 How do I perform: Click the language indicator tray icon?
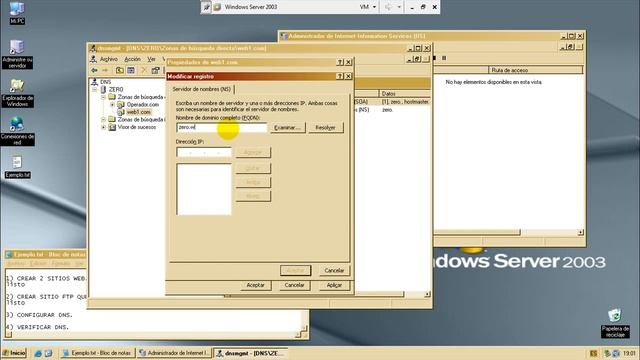(593, 353)
